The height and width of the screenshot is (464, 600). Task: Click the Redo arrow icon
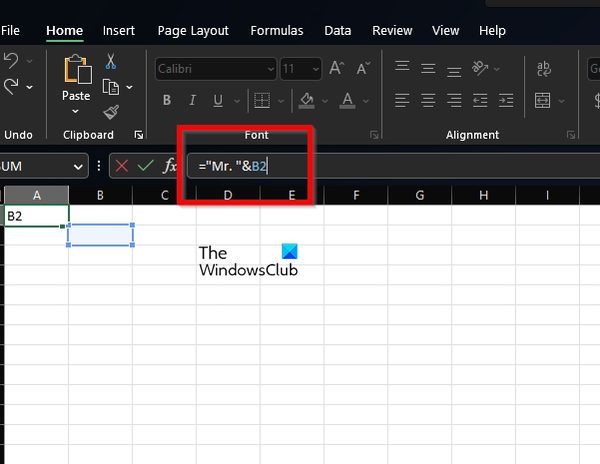coord(11,87)
